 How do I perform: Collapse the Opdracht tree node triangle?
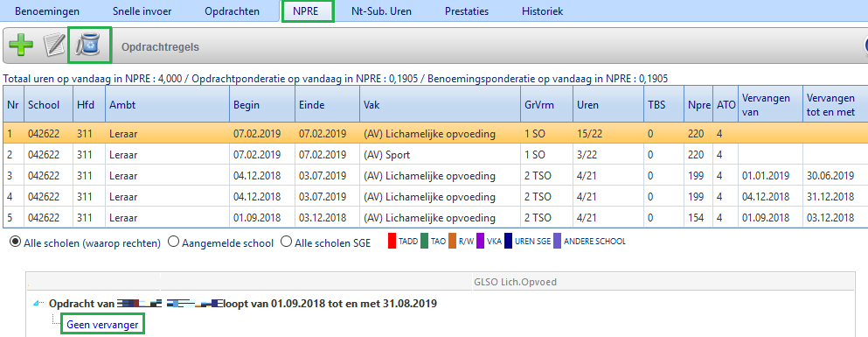point(37,304)
